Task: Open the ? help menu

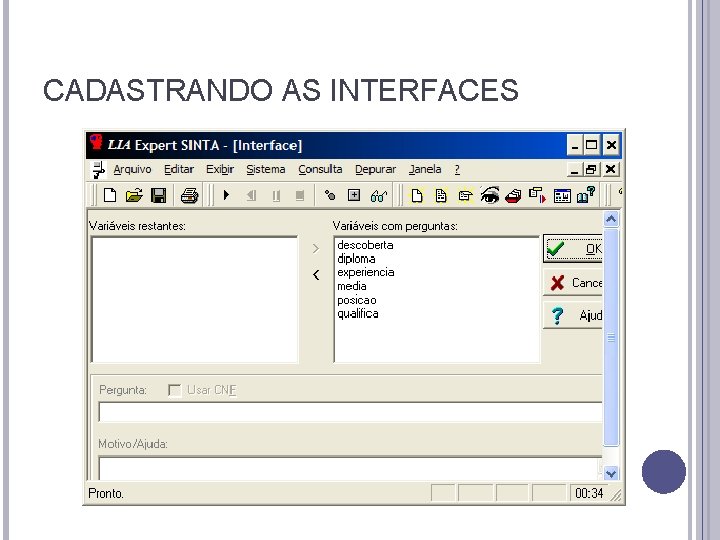Action: (457, 169)
